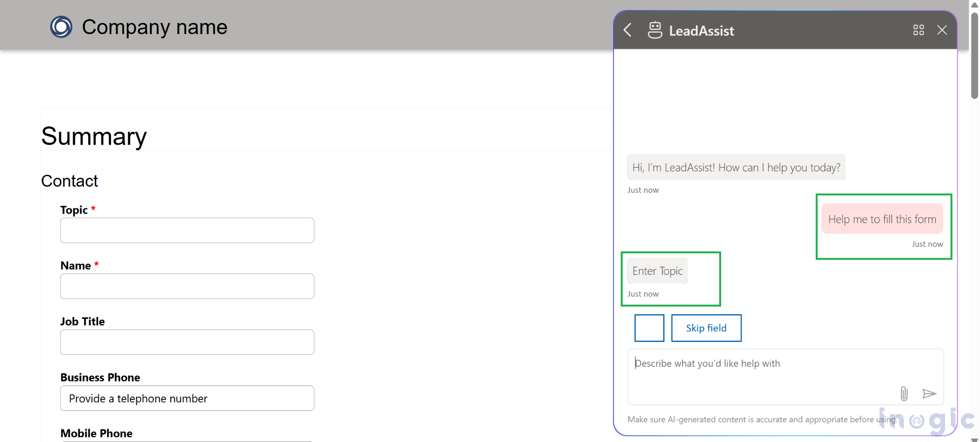Click the page vertical scrollbar thumb
The height and width of the screenshot is (442, 980).
974,55
